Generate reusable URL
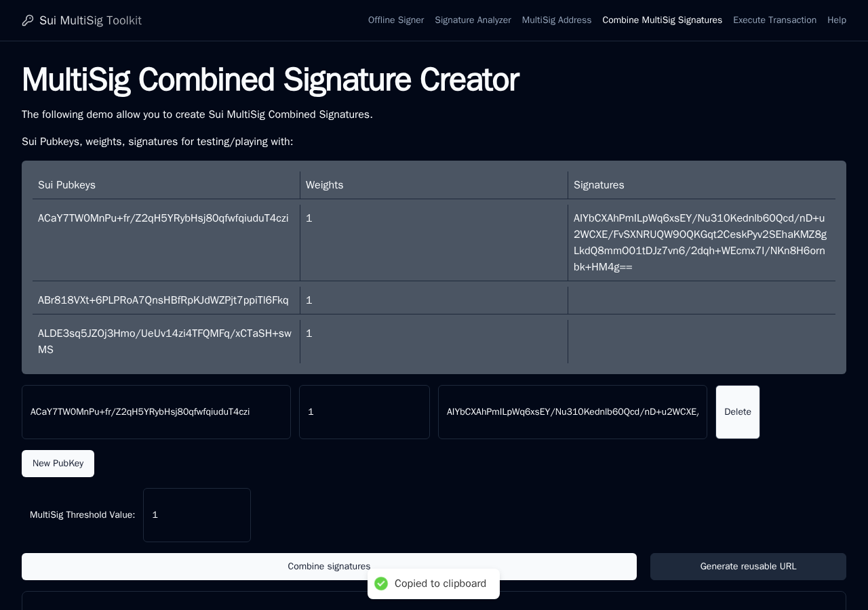This screenshot has height=610, width=868. [x=748, y=567]
